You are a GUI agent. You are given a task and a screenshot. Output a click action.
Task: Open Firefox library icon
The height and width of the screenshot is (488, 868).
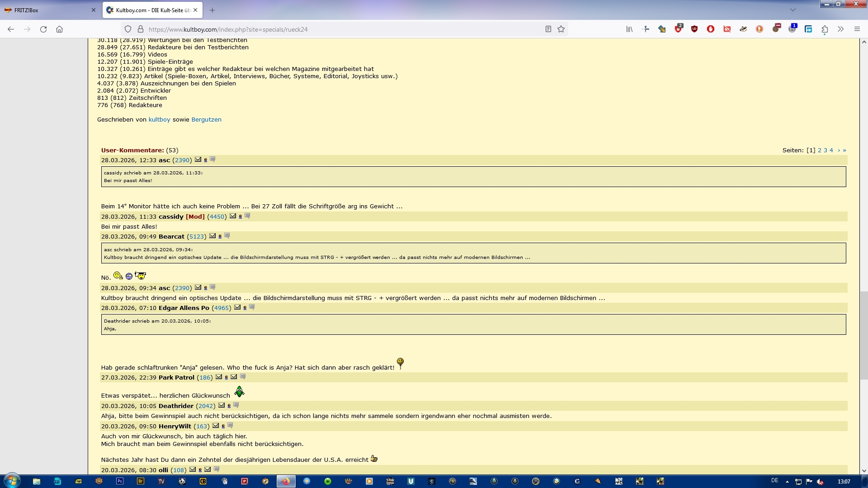[629, 29]
